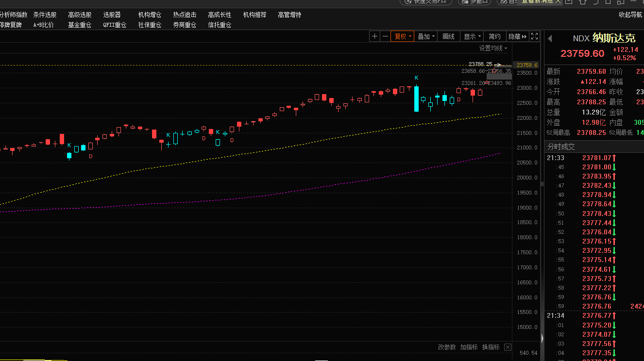The width and height of the screenshot is (644, 361).
Task: Select the :46 trade row 23783.95
Action: click(594, 176)
